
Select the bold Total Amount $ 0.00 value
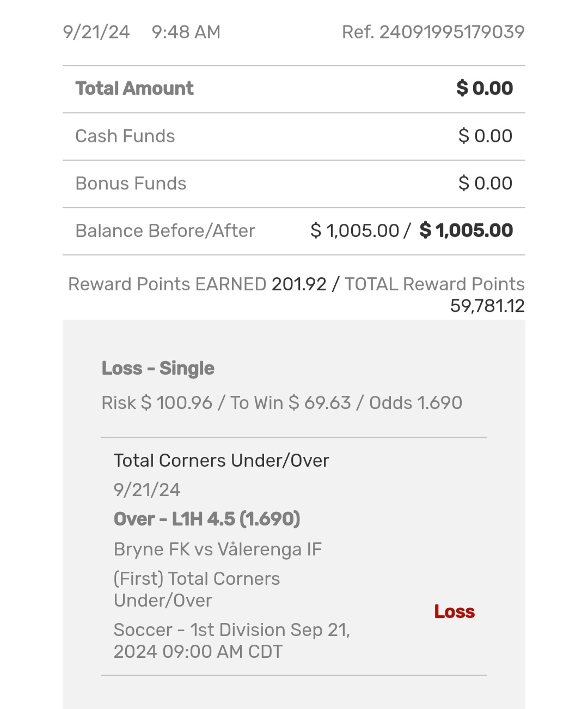485,88
